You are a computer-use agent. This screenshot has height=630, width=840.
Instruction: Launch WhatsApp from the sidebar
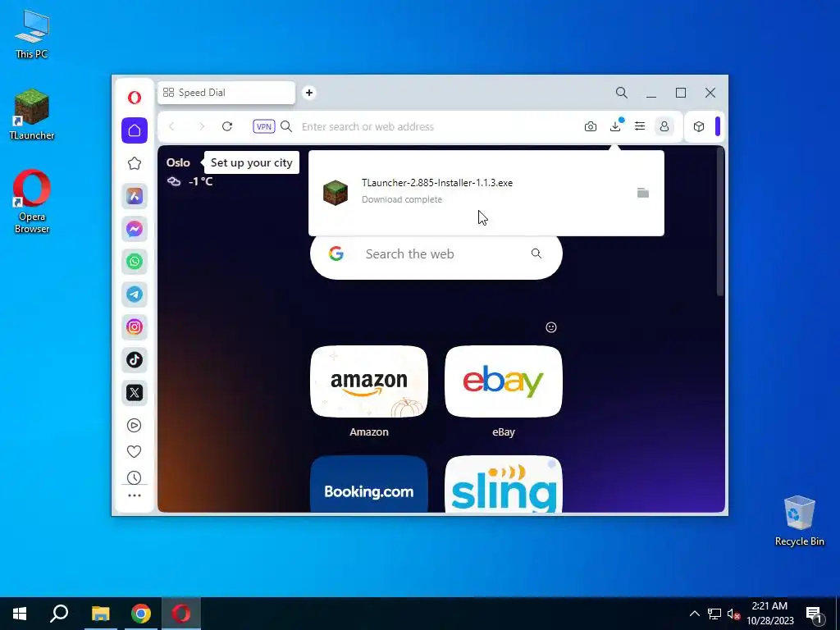click(135, 262)
